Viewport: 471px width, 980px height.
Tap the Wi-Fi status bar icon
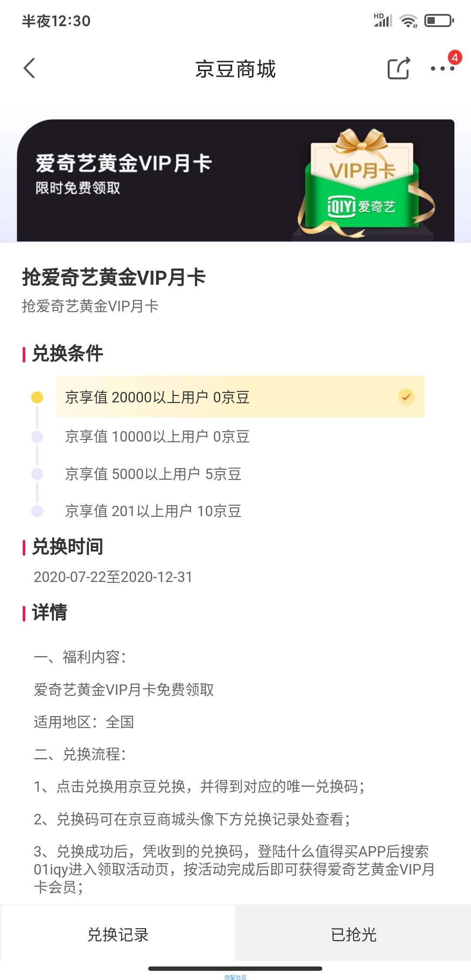point(409,20)
